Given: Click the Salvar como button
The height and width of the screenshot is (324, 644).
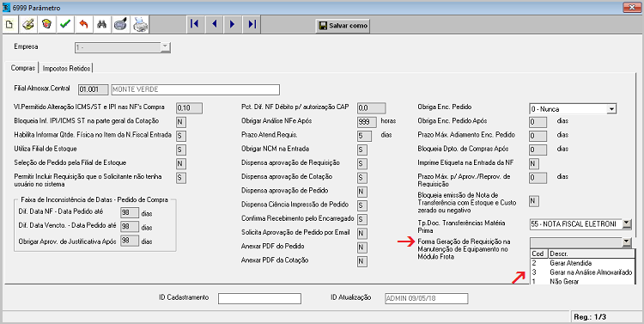Looking at the screenshot, I should [x=343, y=26].
